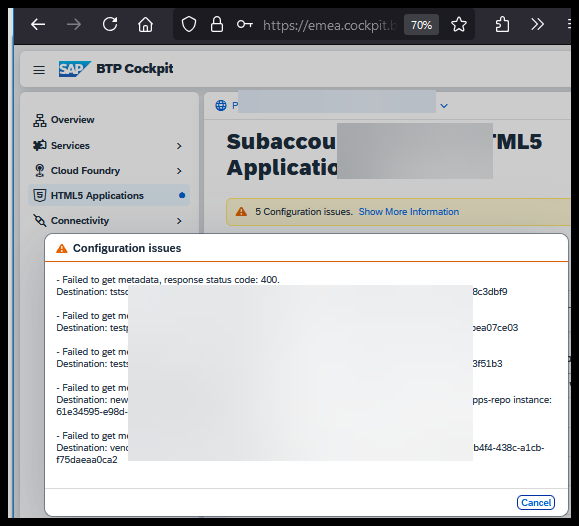This screenshot has height=526, width=579.
Task: Click the 'Destination: testp' line
Action: pyautogui.click(x=92, y=328)
